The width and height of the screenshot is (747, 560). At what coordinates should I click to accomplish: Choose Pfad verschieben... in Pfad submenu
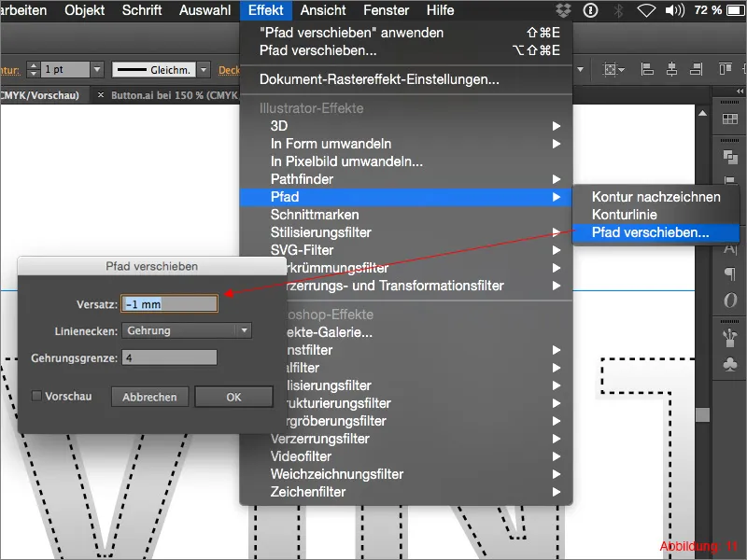[656, 232]
